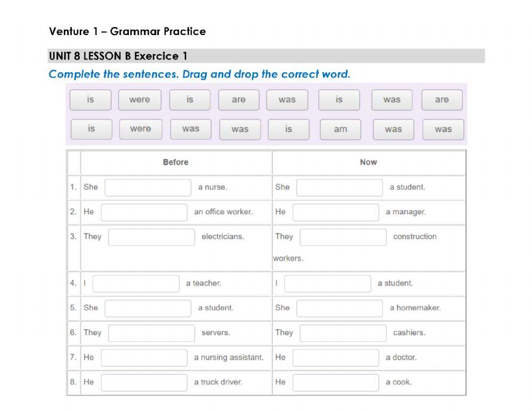Select the blank before 'a manager'
The height and width of the screenshot is (411, 532).
[336, 212]
